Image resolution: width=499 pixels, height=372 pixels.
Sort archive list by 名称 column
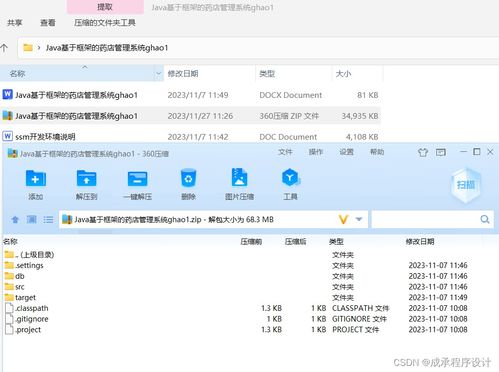coord(10,241)
